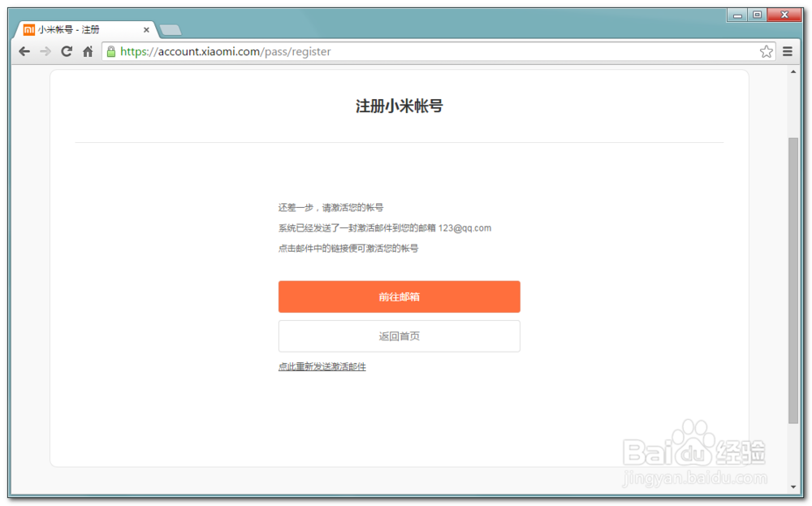Reload the page with the refresh icon
This screenshot has height=506, width=812.
(67, 50)
